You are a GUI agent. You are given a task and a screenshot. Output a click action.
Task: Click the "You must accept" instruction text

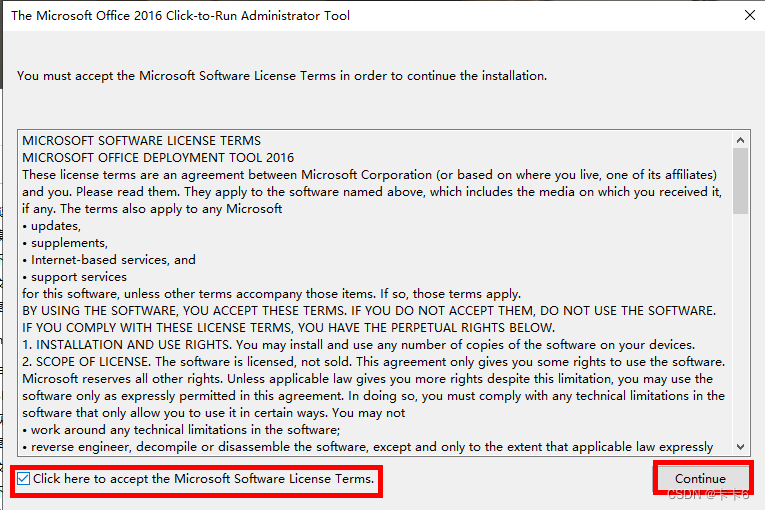pos(282,75)
